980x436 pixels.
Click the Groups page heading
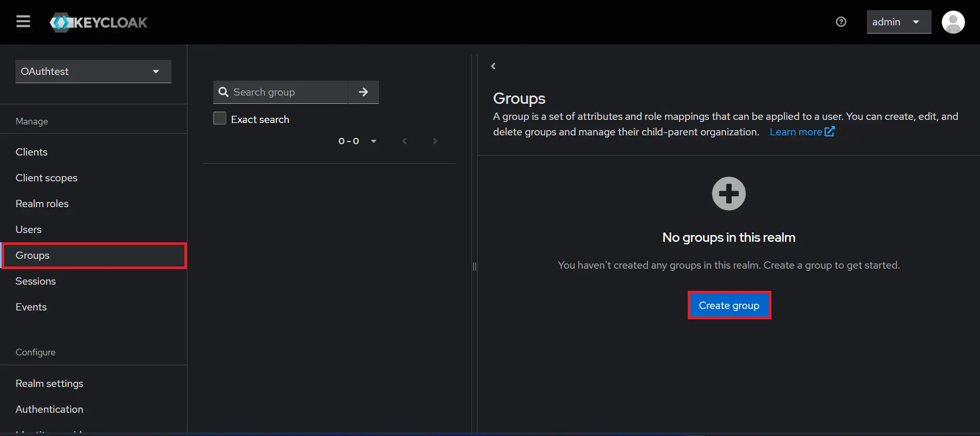(519, 98)
